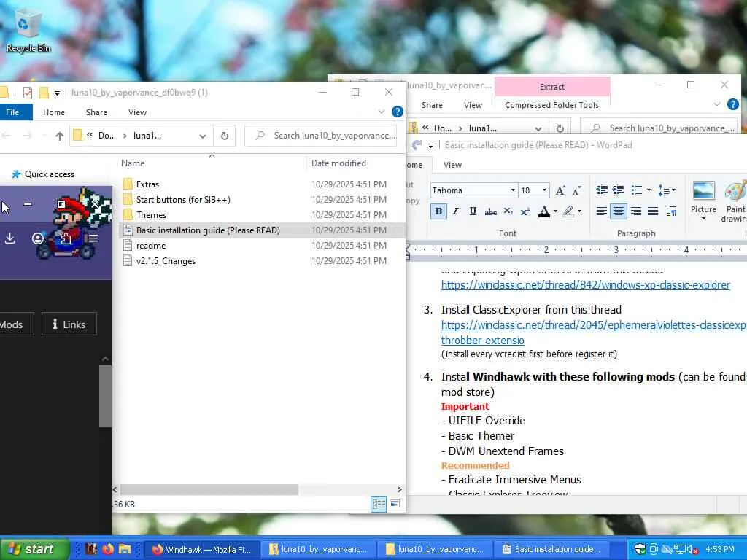
Task: Refresh the front Explorer folder view
Action: click(x=225, y=136)
